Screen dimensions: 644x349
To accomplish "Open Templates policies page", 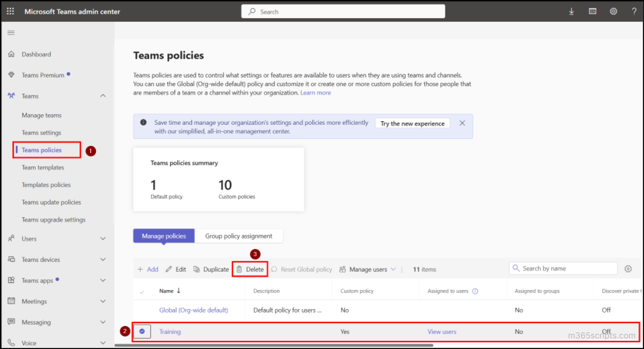I will click(46, 185).
